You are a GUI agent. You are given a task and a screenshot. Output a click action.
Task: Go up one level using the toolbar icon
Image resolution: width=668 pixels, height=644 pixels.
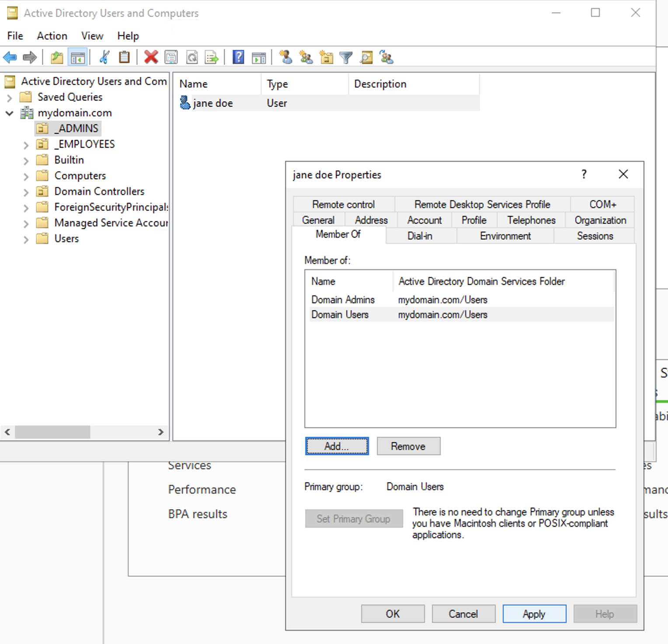pos(57,57)
